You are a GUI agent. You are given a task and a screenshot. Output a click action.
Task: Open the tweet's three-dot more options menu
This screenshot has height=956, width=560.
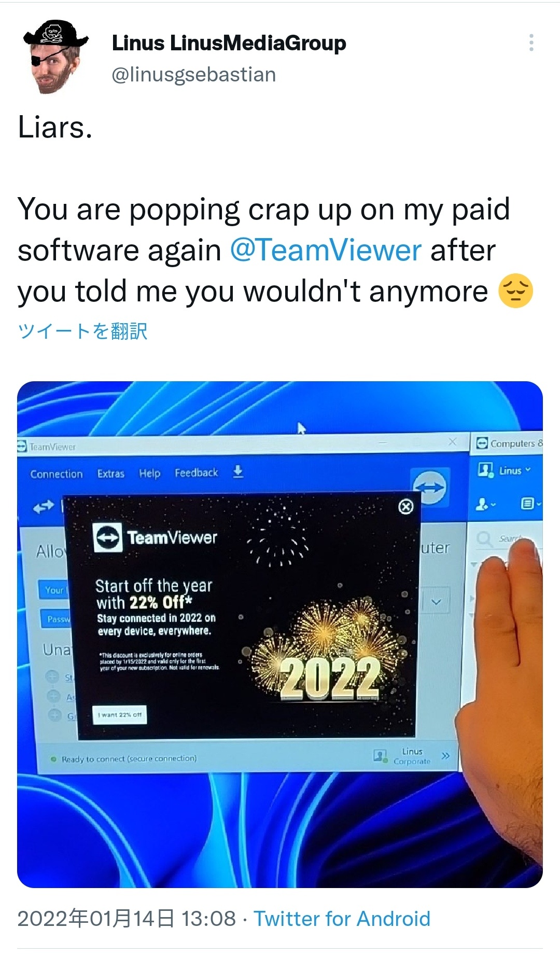(531, 43)
